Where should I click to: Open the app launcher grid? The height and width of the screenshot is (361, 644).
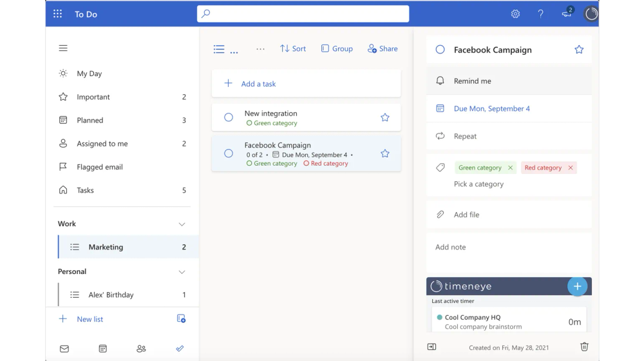(57, 14)
